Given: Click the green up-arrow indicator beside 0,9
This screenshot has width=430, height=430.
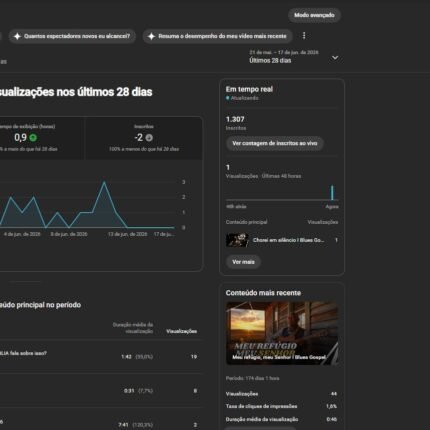Looking at the screenshot, I should tap(33, 137).
